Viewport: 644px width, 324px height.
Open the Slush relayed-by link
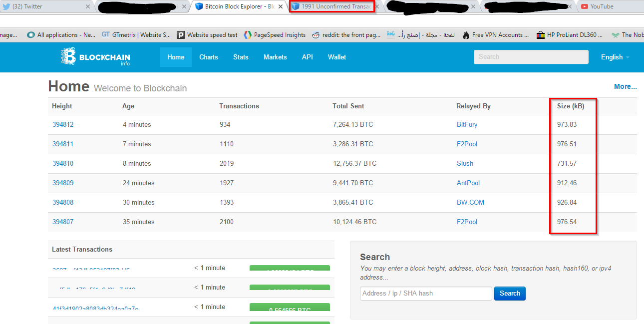pos(465,163)
